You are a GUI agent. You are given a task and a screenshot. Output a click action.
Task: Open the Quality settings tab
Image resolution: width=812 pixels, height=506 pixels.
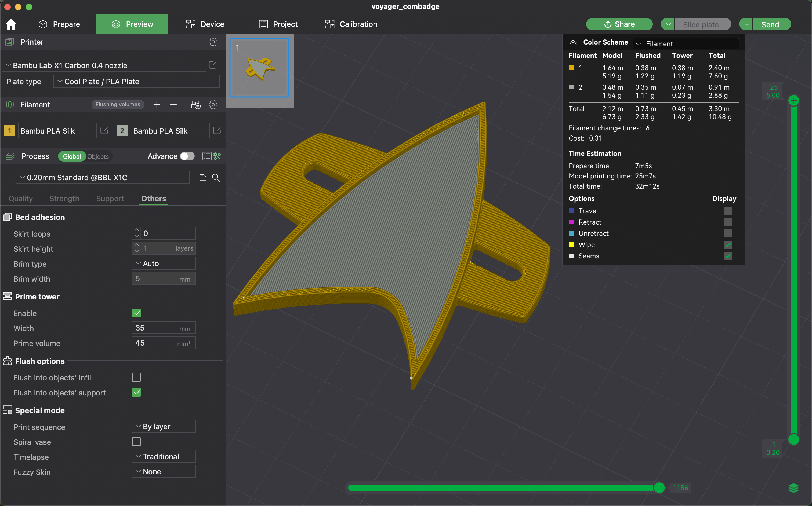21,199
